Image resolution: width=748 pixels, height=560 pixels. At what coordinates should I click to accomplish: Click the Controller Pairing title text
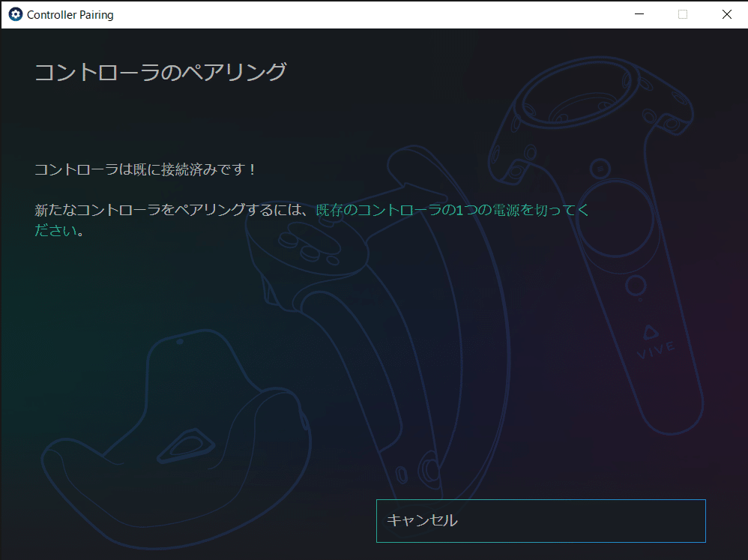click(x=69, y=13)
